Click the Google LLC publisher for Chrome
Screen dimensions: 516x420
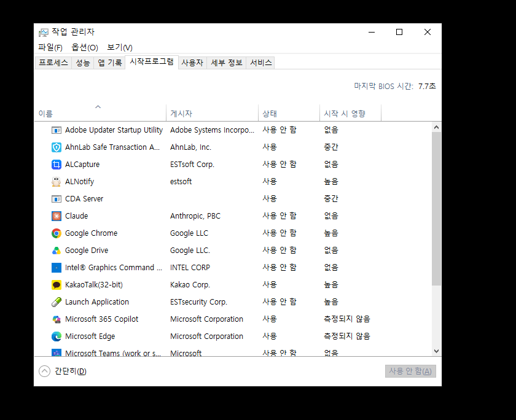(x=189, y=233)
